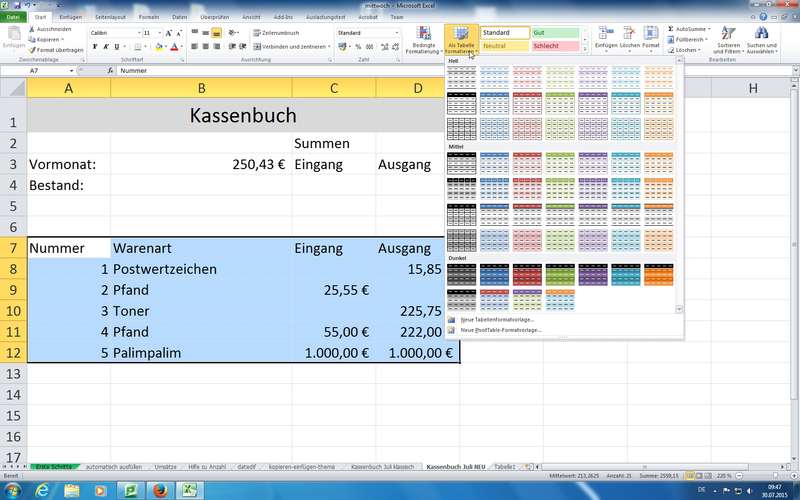Select cell B8 Postwertzeichen
800x500 pixels.
point(200,269)
